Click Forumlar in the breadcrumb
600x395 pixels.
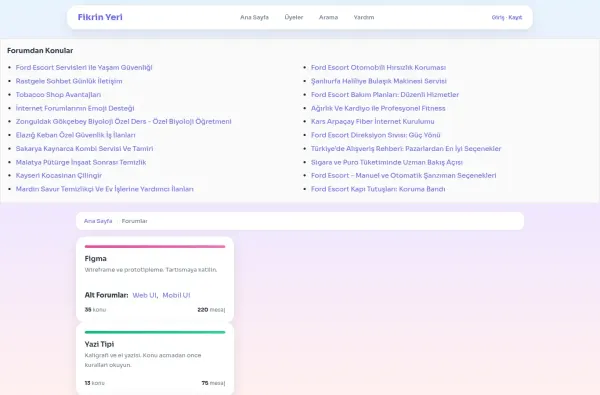point(134,221)
